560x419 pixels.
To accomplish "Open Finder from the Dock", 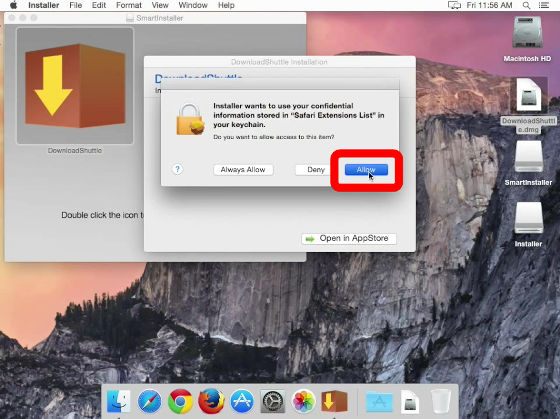I will (x=119, y=401).
